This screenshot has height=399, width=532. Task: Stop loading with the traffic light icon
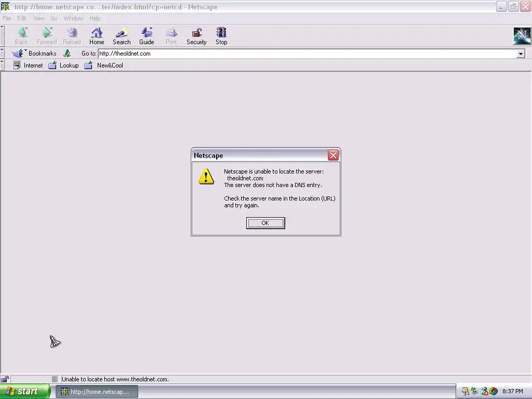pos(221,36)
